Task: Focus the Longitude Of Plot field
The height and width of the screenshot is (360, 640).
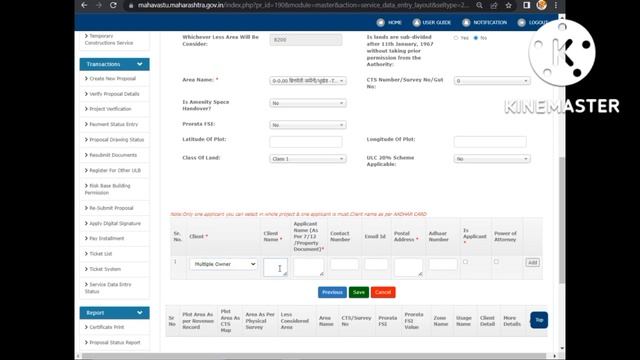Action: point(490,142)
